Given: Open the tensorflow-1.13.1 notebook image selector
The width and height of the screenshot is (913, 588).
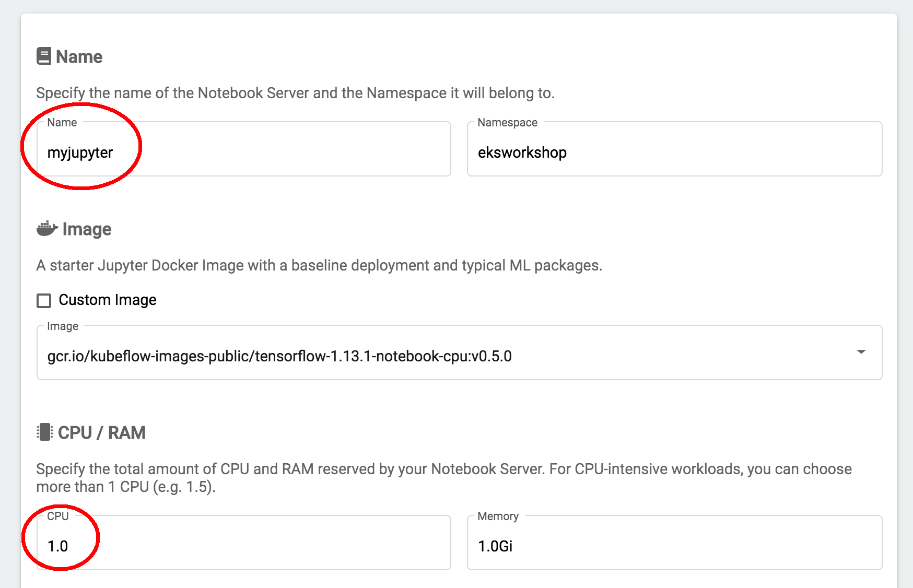Looking at the screenshot, I should (459, 353).
